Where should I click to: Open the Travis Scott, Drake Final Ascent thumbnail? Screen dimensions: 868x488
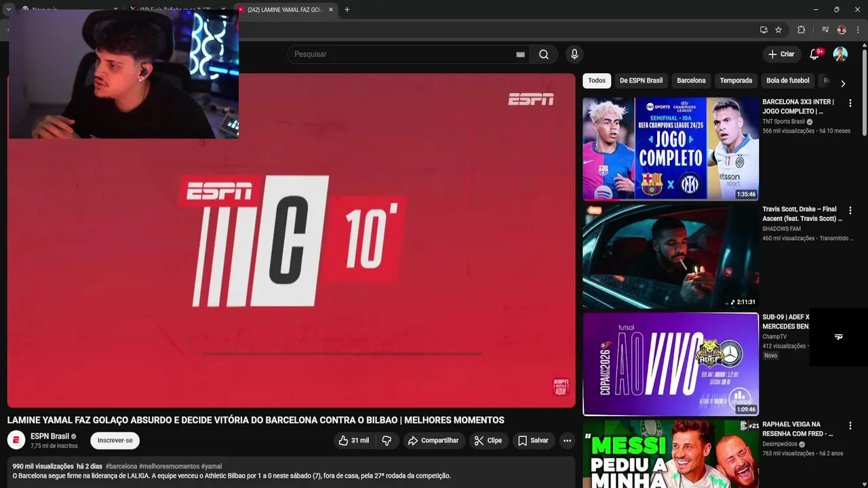(671, 257)
